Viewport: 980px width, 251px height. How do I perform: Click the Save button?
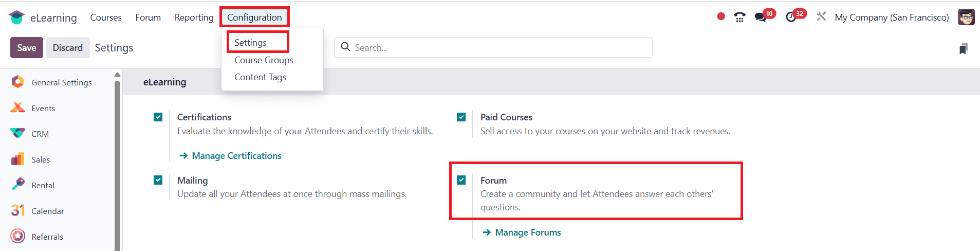(27, 48)
